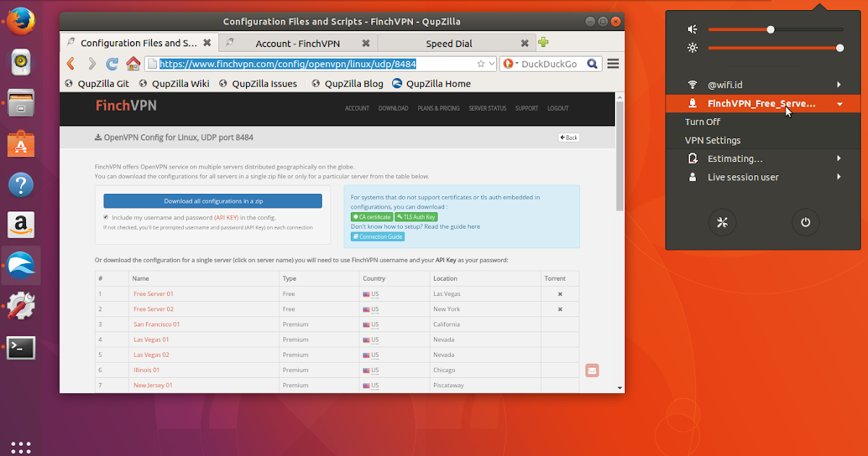
Task: Click San Francisco 01 server link
Action: pos(156,324)
